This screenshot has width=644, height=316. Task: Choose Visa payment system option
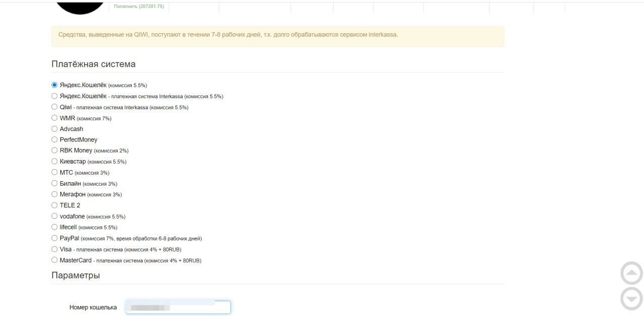click(54, 249)
